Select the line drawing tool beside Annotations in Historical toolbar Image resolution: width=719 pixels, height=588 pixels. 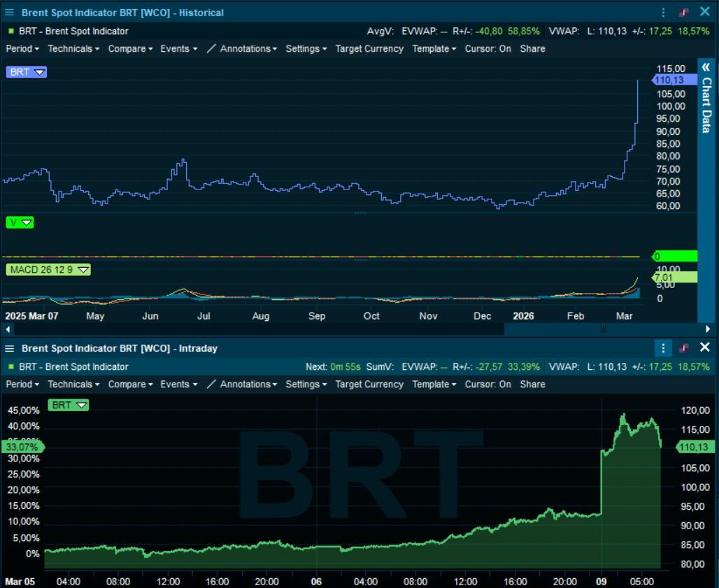(213, 49)
